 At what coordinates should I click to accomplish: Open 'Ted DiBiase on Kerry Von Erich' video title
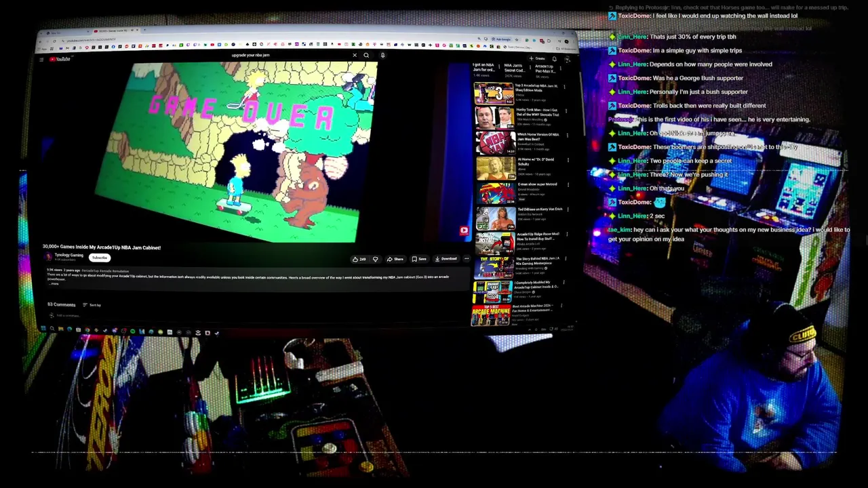539,209
